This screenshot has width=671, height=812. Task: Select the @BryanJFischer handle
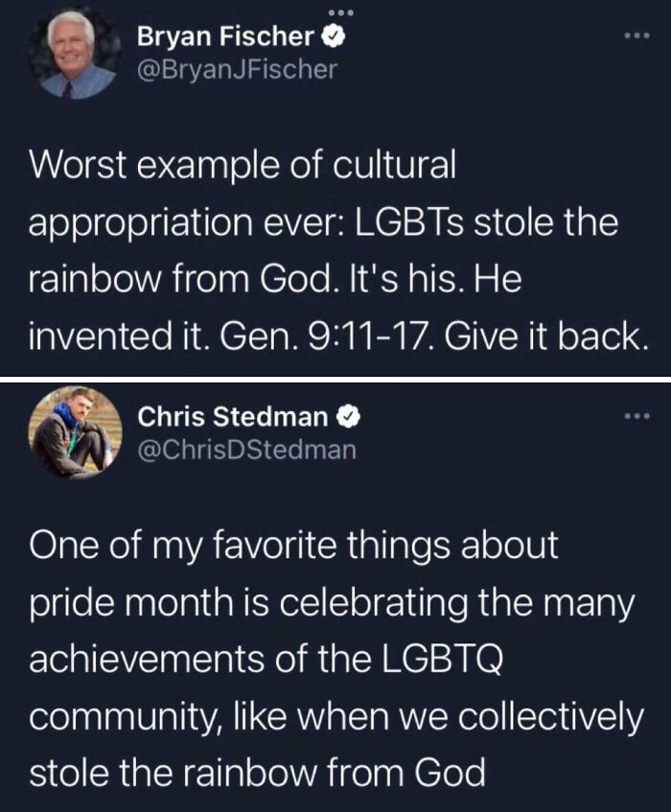(x=239, y=65)
